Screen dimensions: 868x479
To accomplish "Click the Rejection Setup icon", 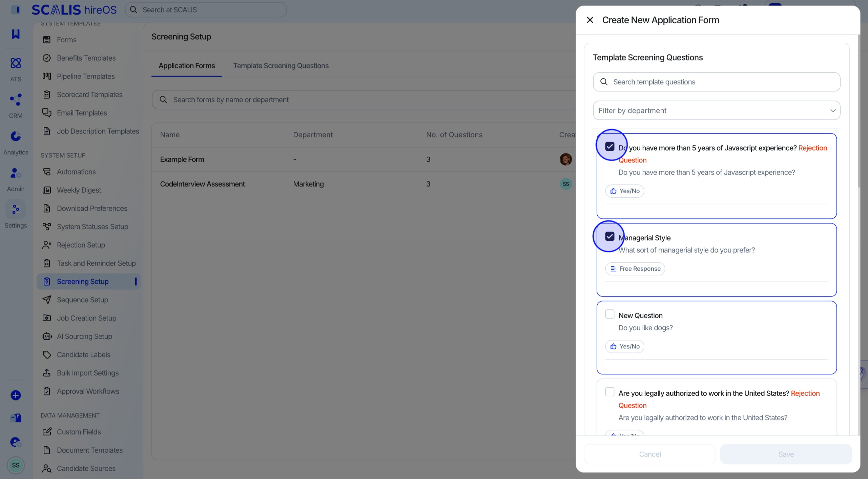I will coord(47,245).
